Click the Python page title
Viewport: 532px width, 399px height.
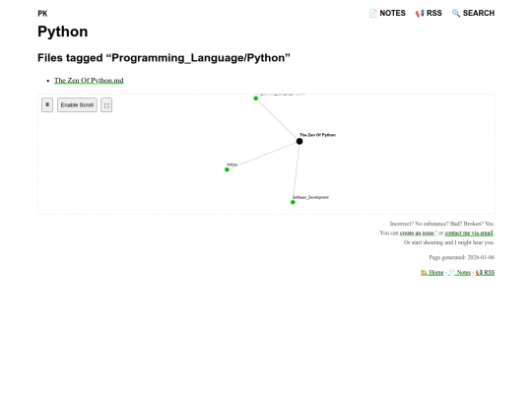63,32
